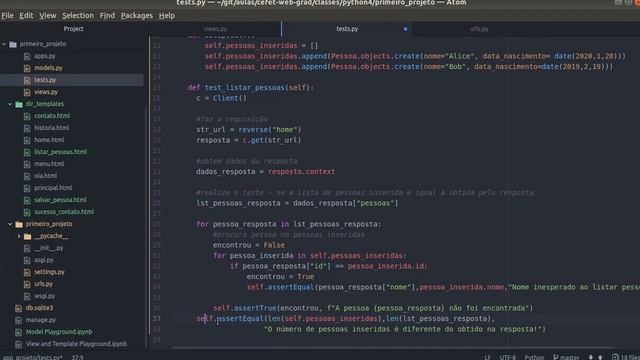Viewport: 640px width, 360px height.
Task: Expand the __pycache__ folder
Action: click(18, 236)
